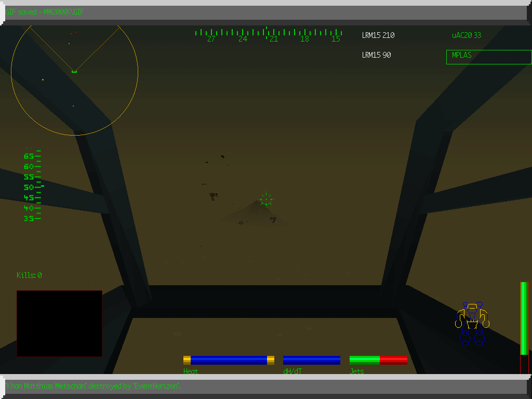Select the mech damage diagram

coord(473,322)
